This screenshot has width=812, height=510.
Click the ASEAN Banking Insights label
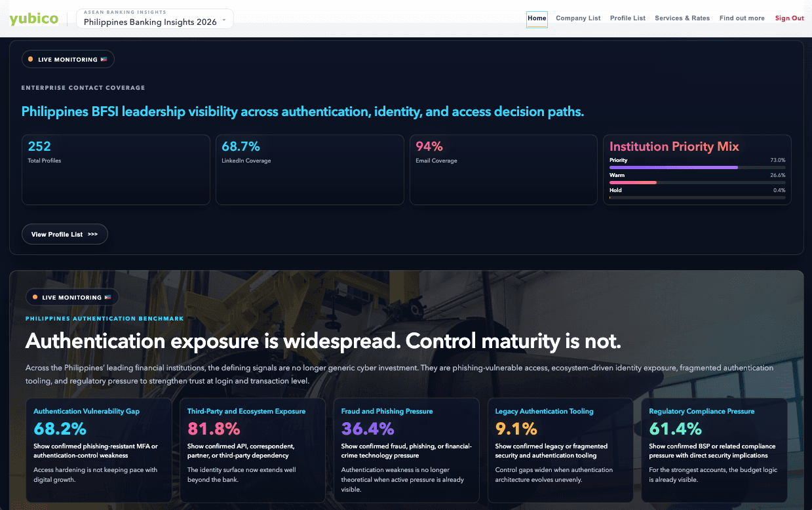pos(125,12)
